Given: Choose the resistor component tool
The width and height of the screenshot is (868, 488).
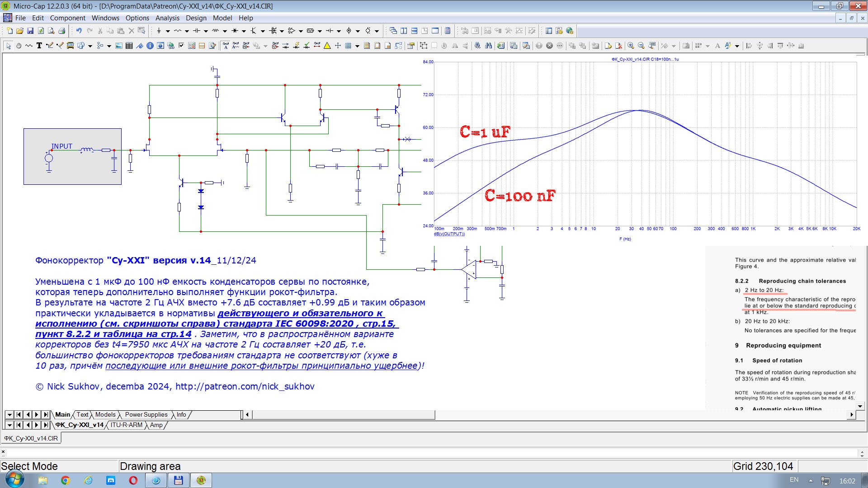Looking at the screenshot, I should (x=178, y=31).
